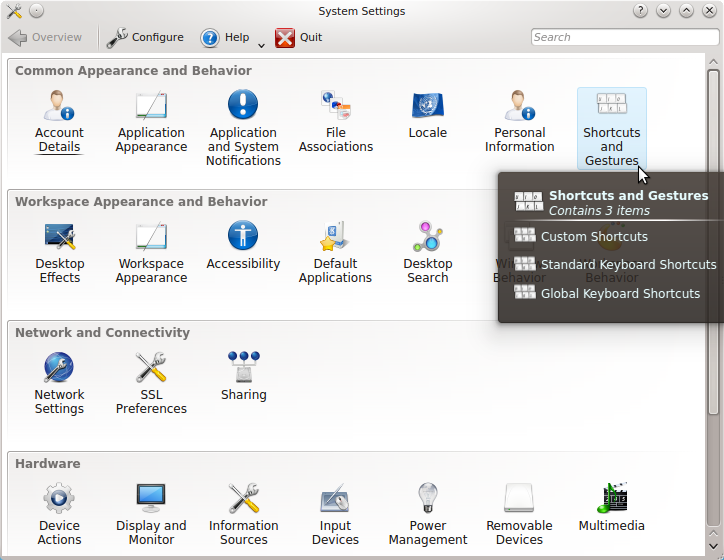The width and height of the screenshot is (724, 560).
Task: Select Global Keyboard Shortcuts entry
Action: (x=620, y=294)
